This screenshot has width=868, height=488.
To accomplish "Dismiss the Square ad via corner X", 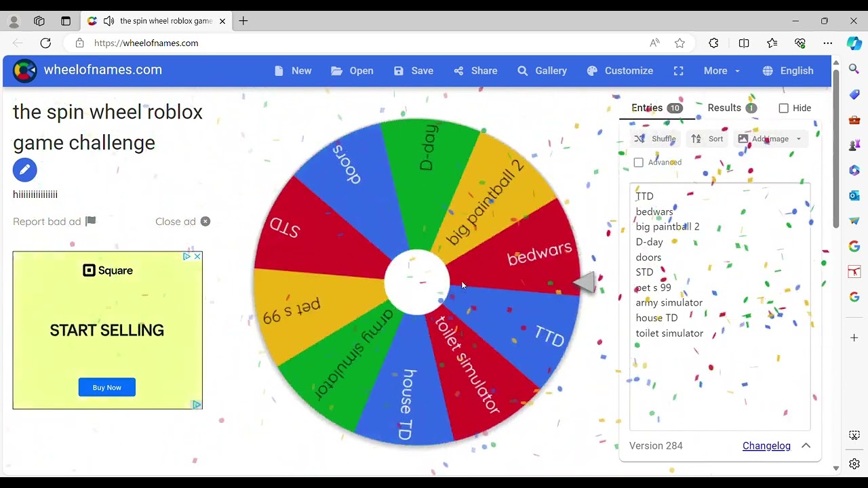I will tap(197, 256).
